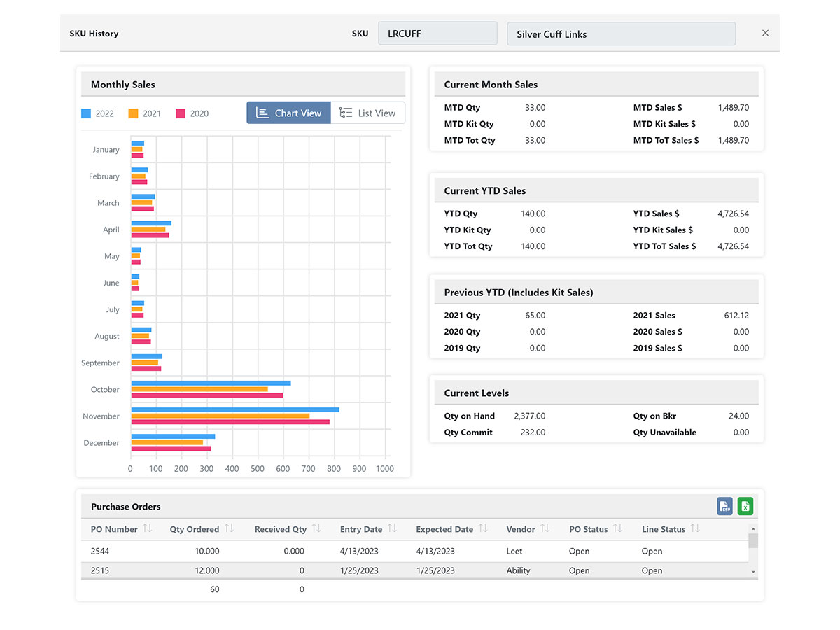Toggle the 2022 series in the legend
Screen dimensions: 840x630
pyautogui.click(x=99, y=113)
